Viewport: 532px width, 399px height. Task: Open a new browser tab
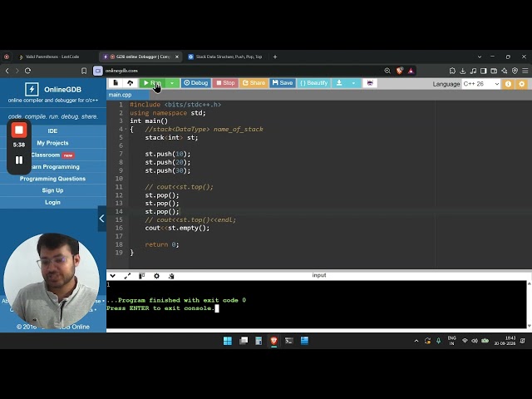pos(275,57)
